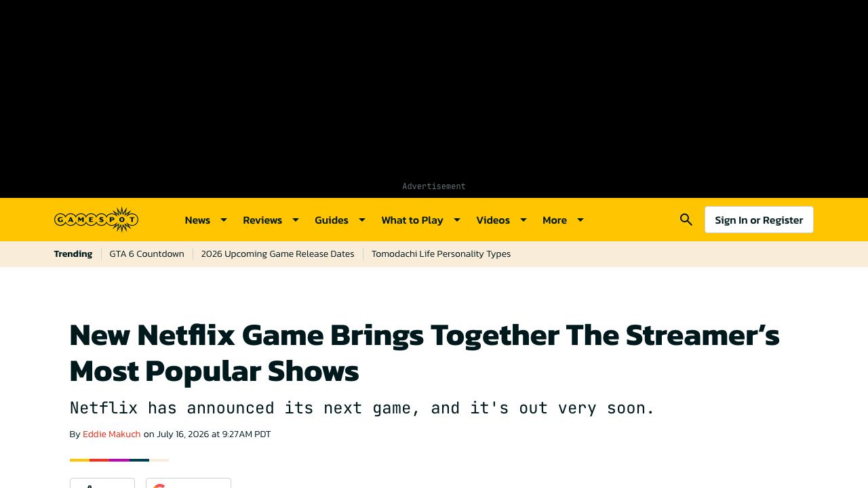Expand the Videos dropdown arrow
Viewport: 868px width, 488px height.
524,220
